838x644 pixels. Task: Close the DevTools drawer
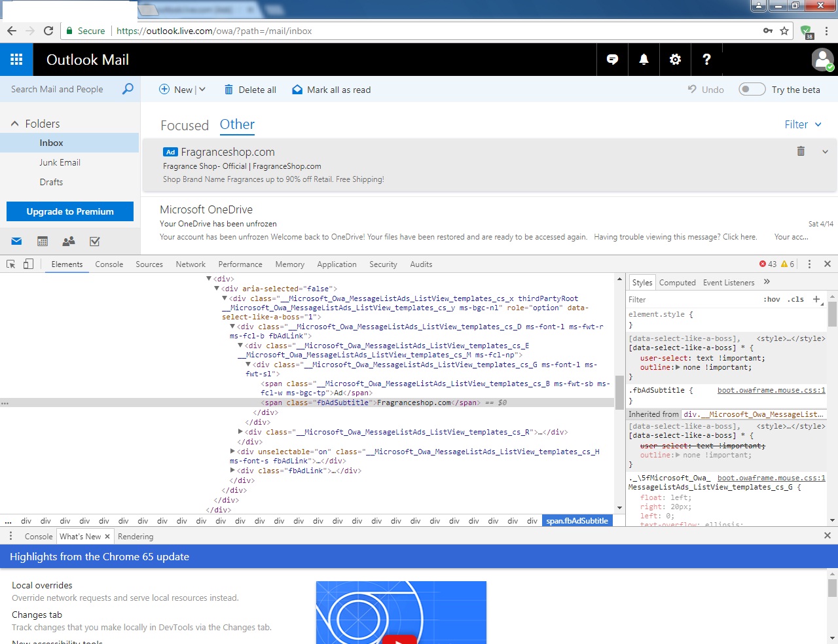[828, 535]
